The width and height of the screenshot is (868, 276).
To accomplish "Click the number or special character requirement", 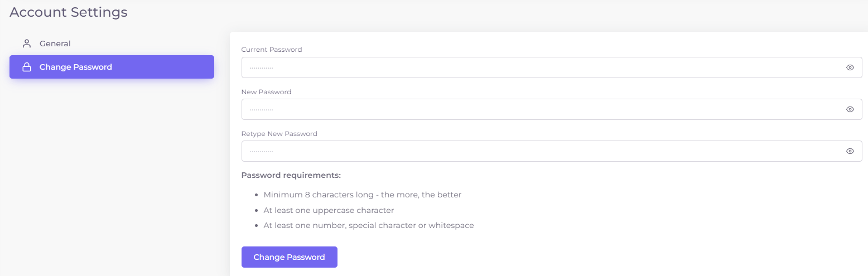I will coord(369,226).
